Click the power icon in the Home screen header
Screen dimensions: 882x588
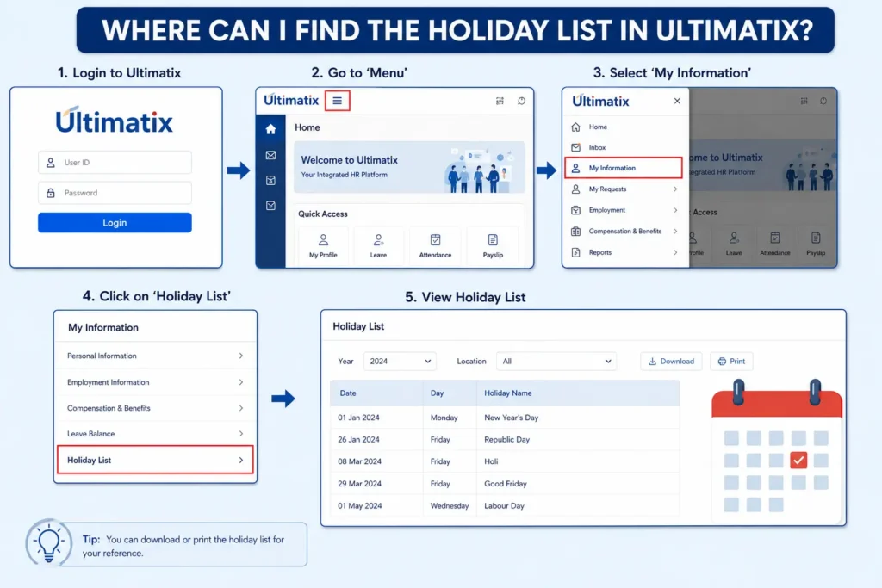[521, 101]
